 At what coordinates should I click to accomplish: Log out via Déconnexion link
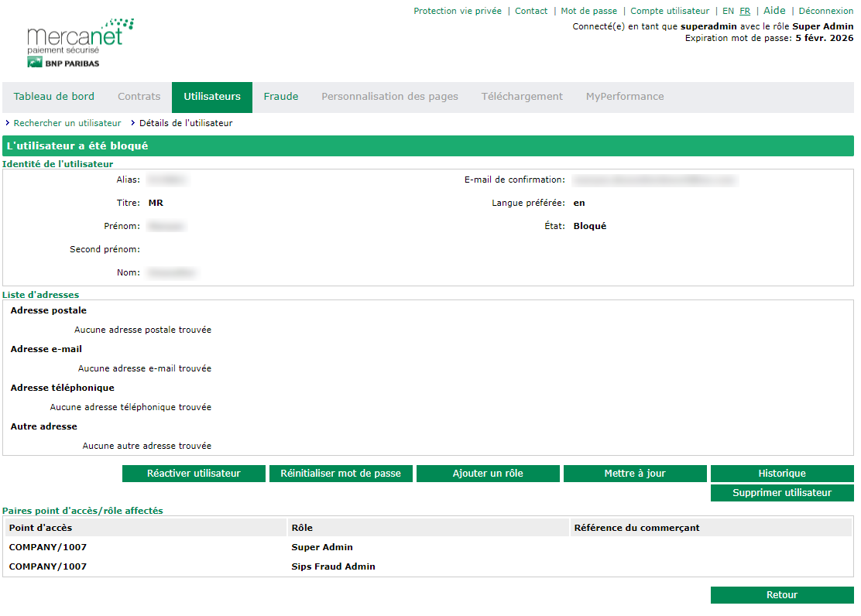click(826, 12)
